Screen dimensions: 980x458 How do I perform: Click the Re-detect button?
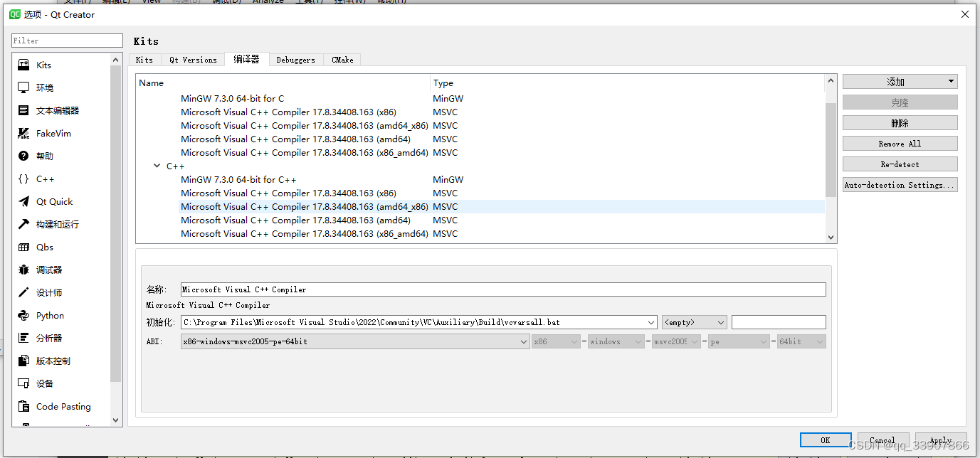click(x=900, y=164)
